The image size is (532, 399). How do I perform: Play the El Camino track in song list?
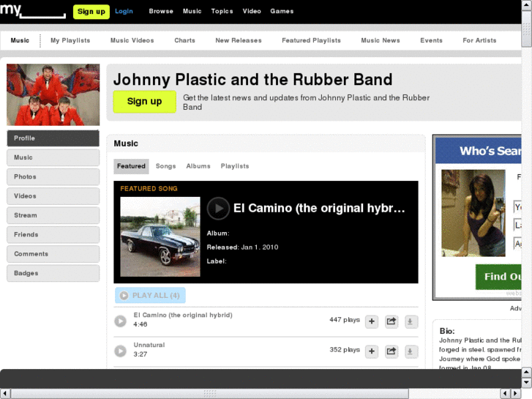point(121,321)
